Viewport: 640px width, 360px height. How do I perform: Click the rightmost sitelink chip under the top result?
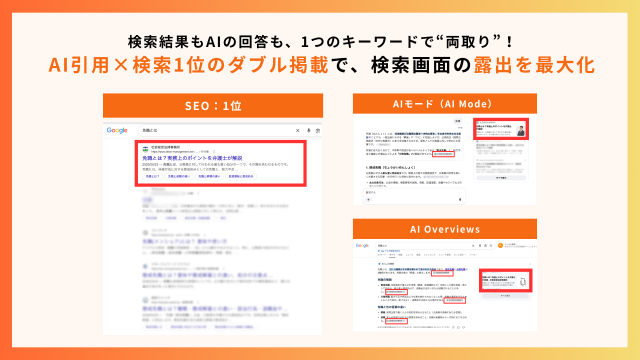pyautogui.click(x=241, y=176)
